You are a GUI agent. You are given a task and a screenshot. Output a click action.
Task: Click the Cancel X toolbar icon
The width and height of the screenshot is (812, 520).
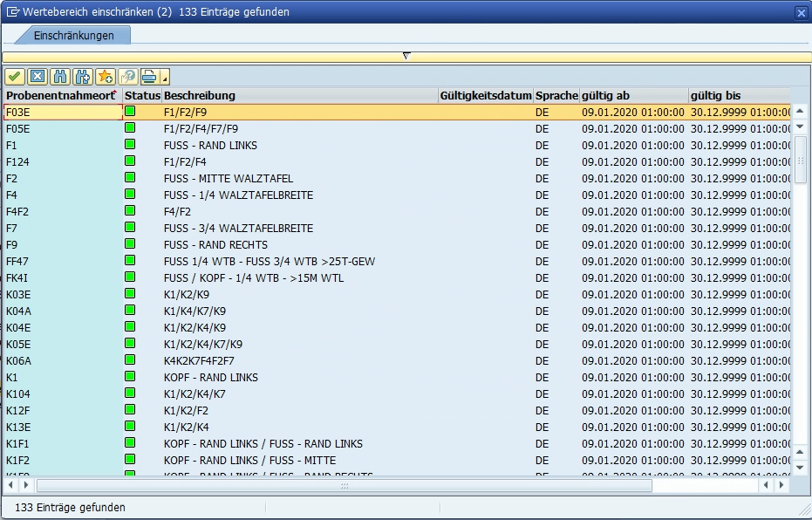(38, 77)
